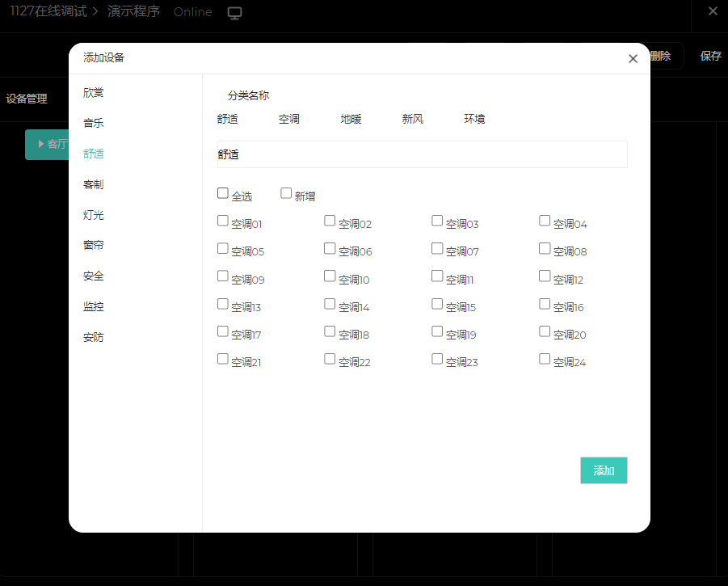Switch to the 空调 sub-category tab

(x=289, y=120)
